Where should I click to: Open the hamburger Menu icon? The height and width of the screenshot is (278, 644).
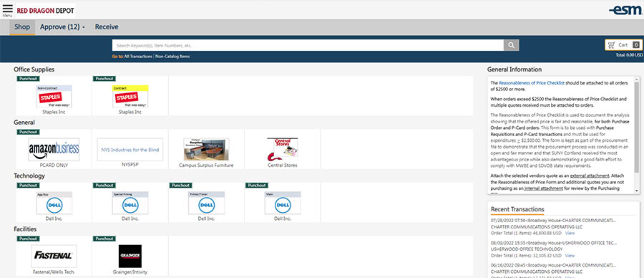[7, 9]
